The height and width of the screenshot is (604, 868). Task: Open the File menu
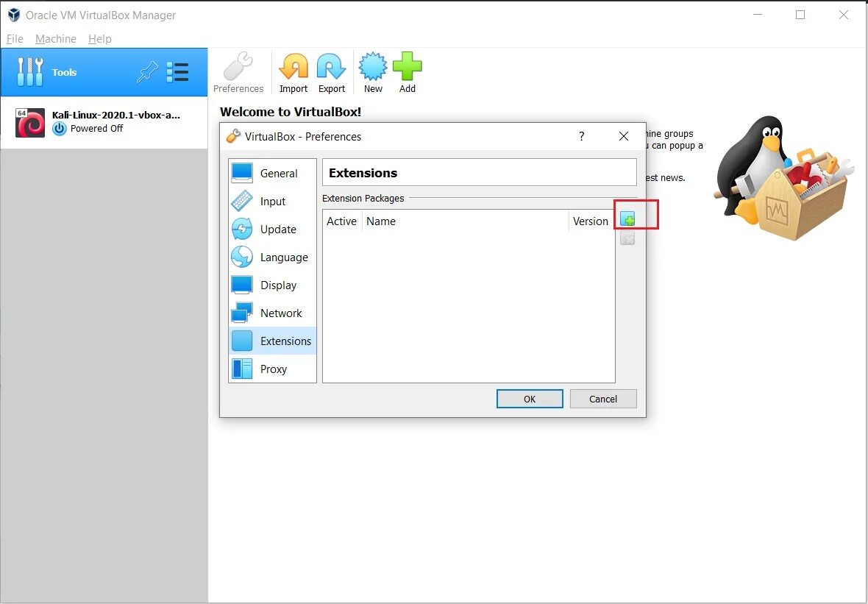click(x=15, y=39)
